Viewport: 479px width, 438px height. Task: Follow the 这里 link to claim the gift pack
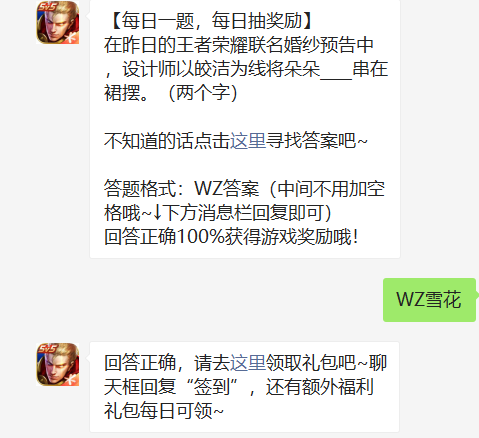(248, 362)
